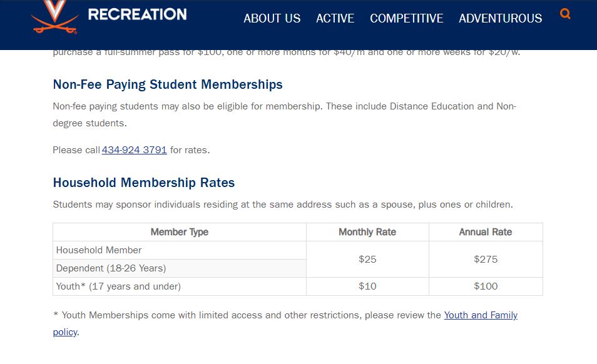Select the Household Membership Rates heading
597x364 pixels.
(143, 183)
